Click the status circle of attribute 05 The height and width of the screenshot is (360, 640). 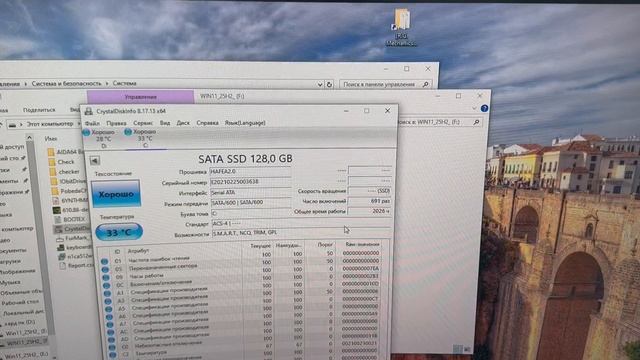click(105, 270)
